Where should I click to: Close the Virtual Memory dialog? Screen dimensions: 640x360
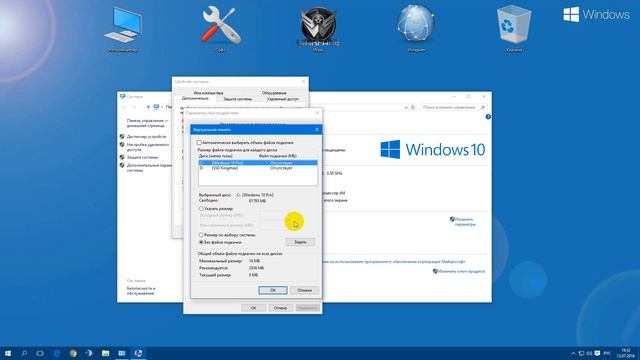[x=317, y=130]
